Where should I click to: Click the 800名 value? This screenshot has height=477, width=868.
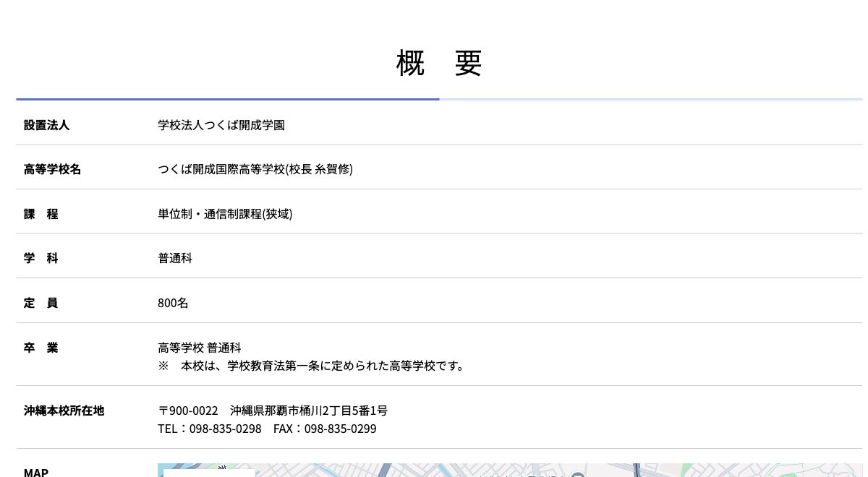[x=173, y=303]
